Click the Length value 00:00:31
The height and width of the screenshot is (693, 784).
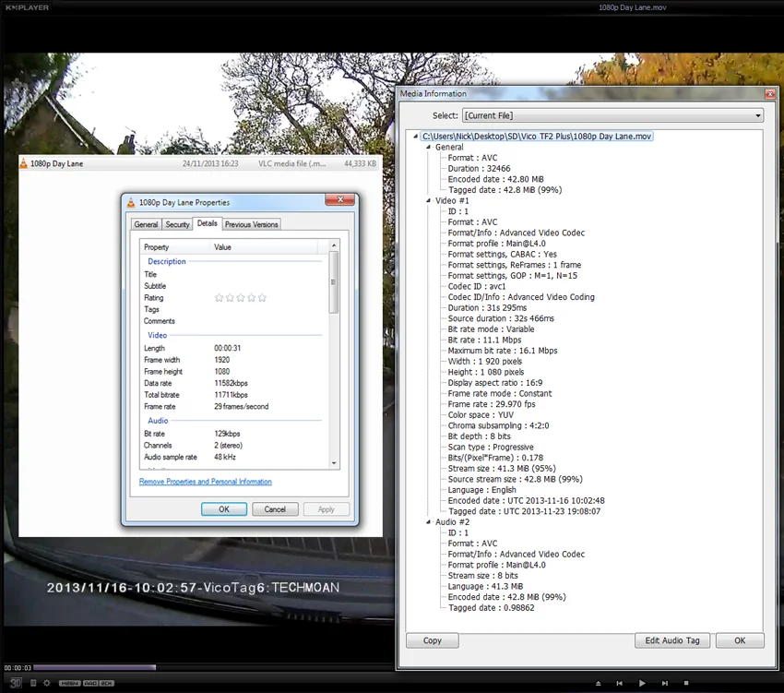(228, 348)
